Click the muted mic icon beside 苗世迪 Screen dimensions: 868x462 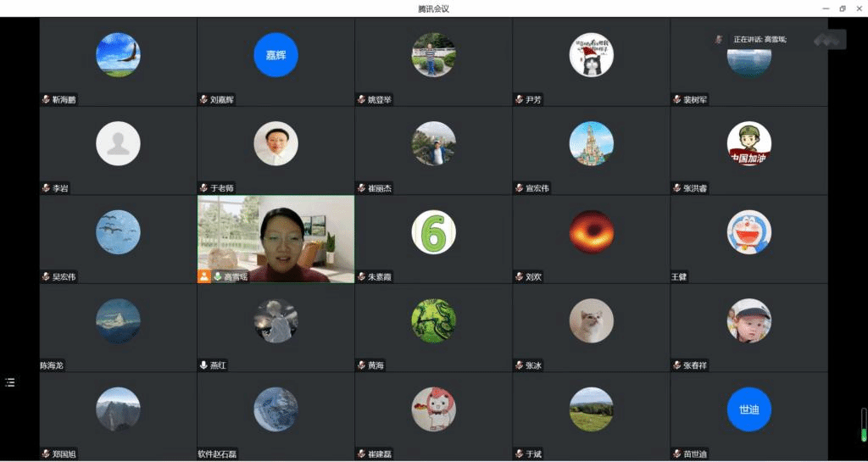click(x=677, y=454)
